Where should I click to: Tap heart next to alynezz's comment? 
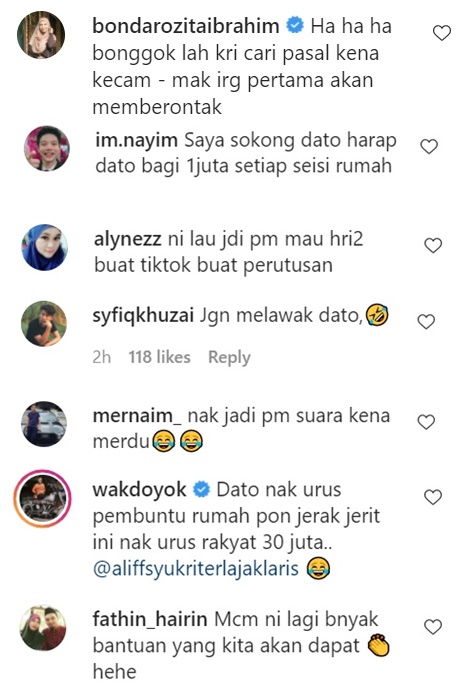click(433, 246)
